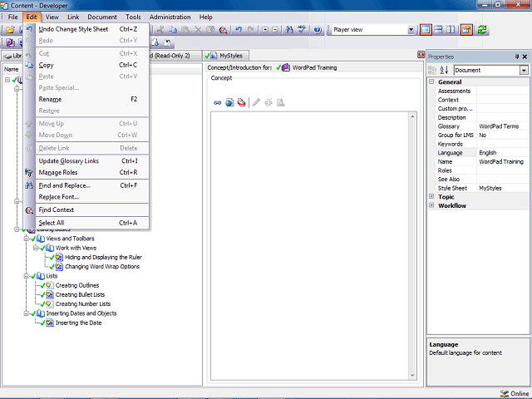Click the Find Context toolbar icon
The image size is (532, 399).
point(223,30)
